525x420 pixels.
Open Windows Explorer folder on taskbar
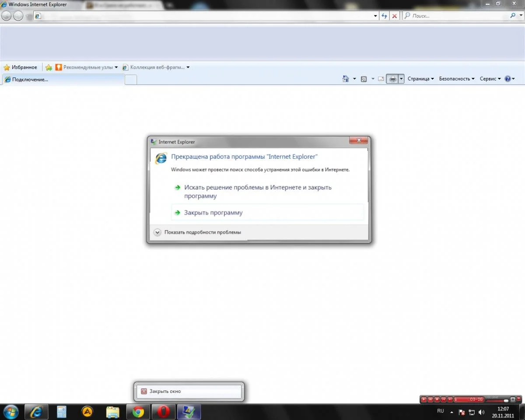pos(113,412)
